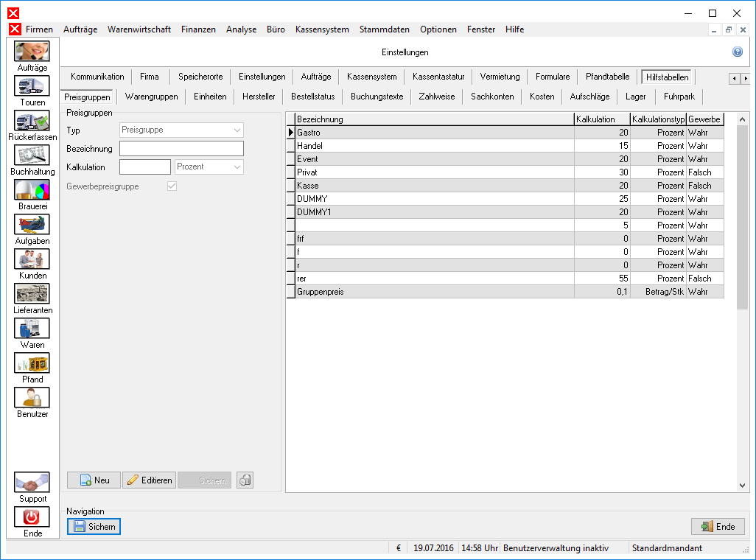This screenshot has height=560, width=756.
Task: Select the Event row
Action: [x=505, y=159]
